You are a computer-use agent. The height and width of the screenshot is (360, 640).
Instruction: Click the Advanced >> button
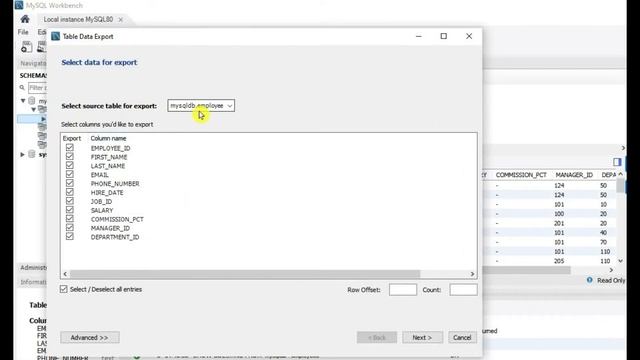[90, 338]
